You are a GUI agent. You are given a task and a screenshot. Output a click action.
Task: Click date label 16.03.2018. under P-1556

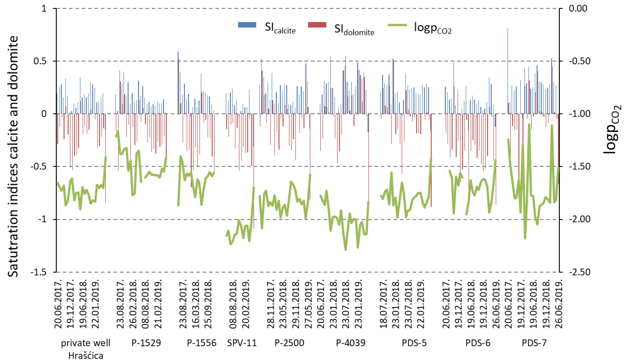pyautogui.click(x=196, y=305)
